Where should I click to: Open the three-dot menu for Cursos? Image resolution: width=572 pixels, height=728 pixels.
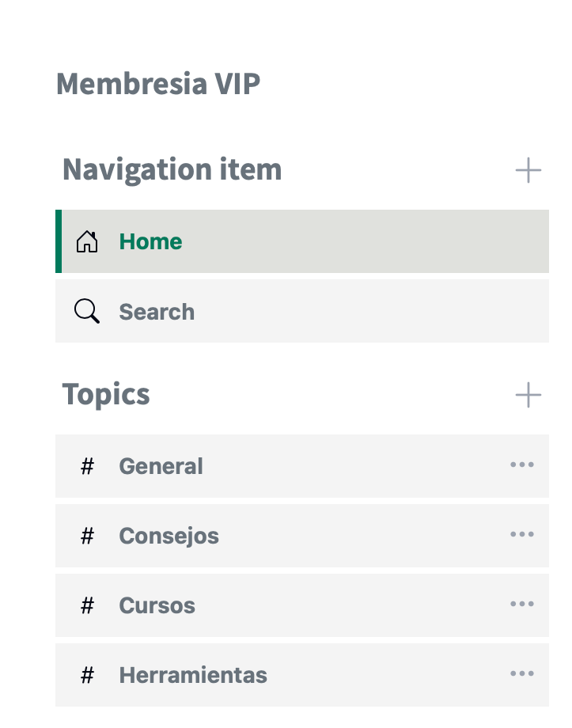[x=522, y=604]
